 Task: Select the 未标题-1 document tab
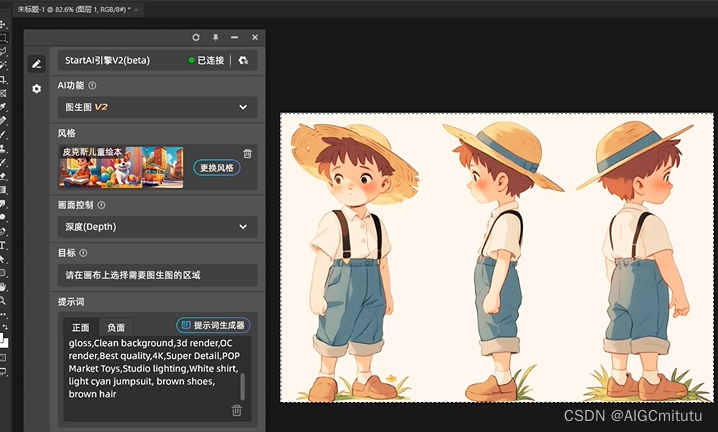point(74,9)
